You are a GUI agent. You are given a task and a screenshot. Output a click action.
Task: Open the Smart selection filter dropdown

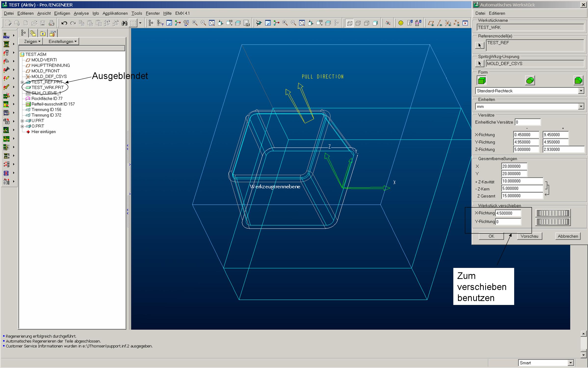(x=571, y=363)
